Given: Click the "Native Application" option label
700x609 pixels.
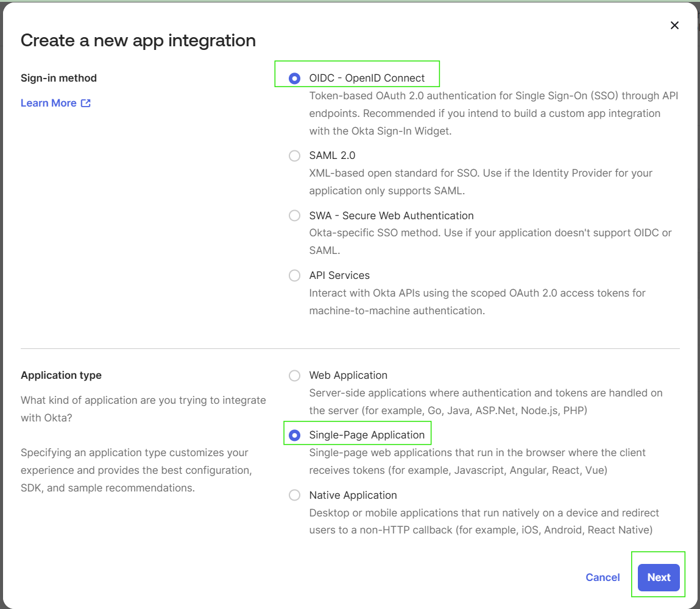Looking at the screenshot, I should pyautogui.click(x=353, y=496).
